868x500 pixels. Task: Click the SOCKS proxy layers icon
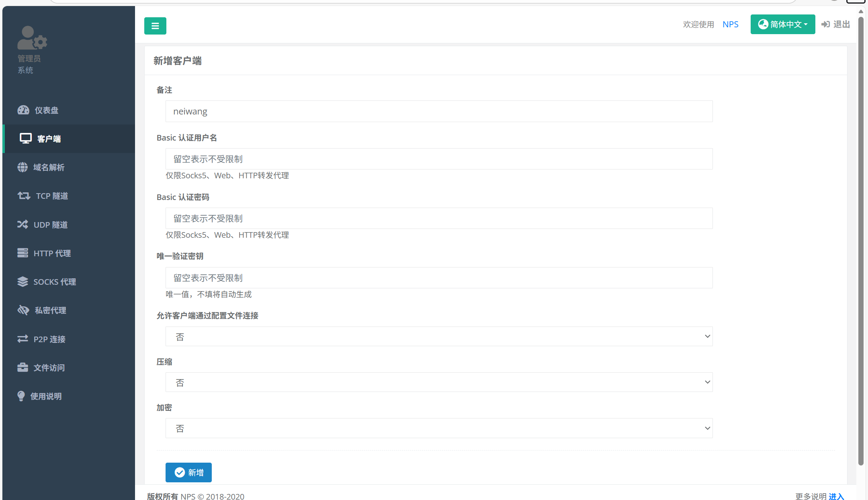[23, 282]
